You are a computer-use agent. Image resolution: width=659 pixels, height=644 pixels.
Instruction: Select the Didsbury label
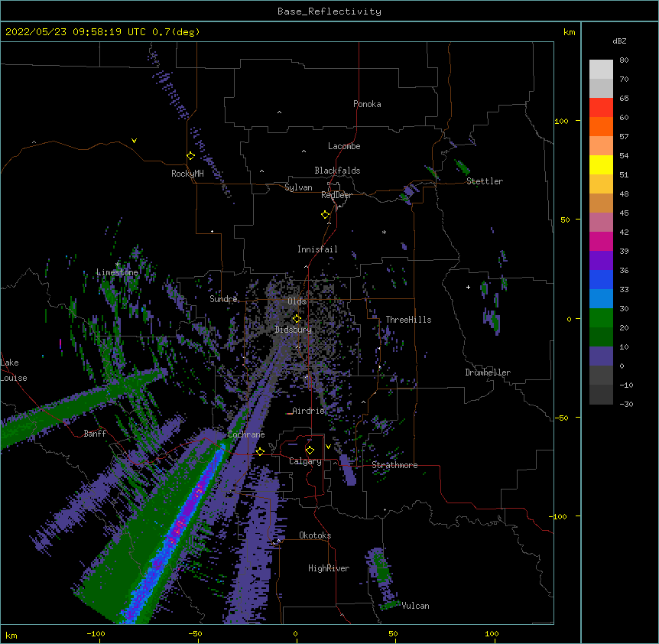(294, 330)
